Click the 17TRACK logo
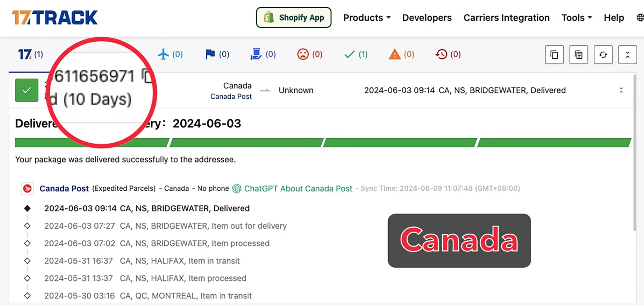The height and width of the screenshot is (305, 644). click(54, 17)
